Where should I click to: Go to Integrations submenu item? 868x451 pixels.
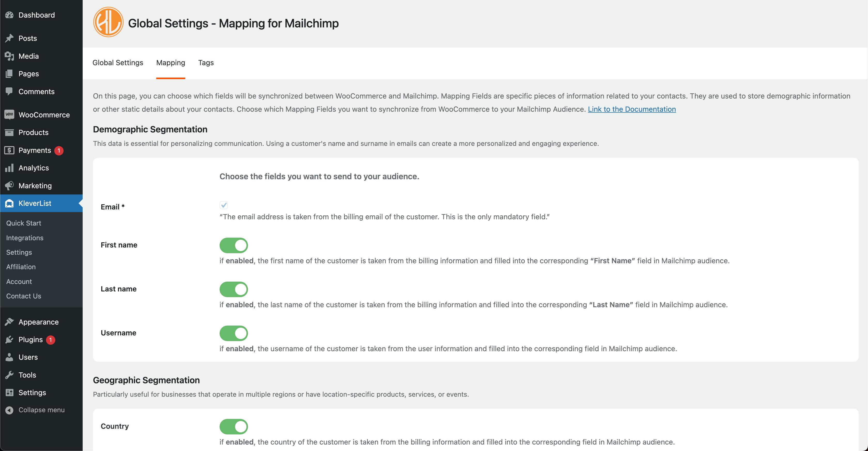[25, 238]
